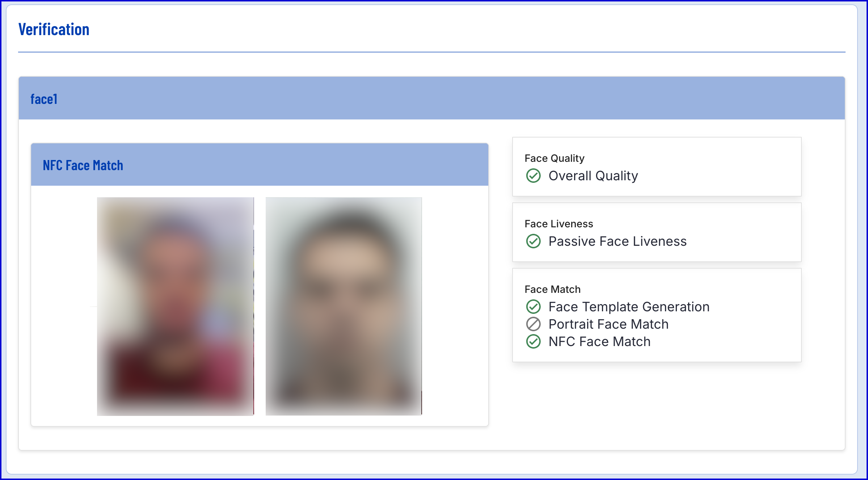Click the Verification page title
This screenshot has width=868, height=480.
(x=54, y=29)
